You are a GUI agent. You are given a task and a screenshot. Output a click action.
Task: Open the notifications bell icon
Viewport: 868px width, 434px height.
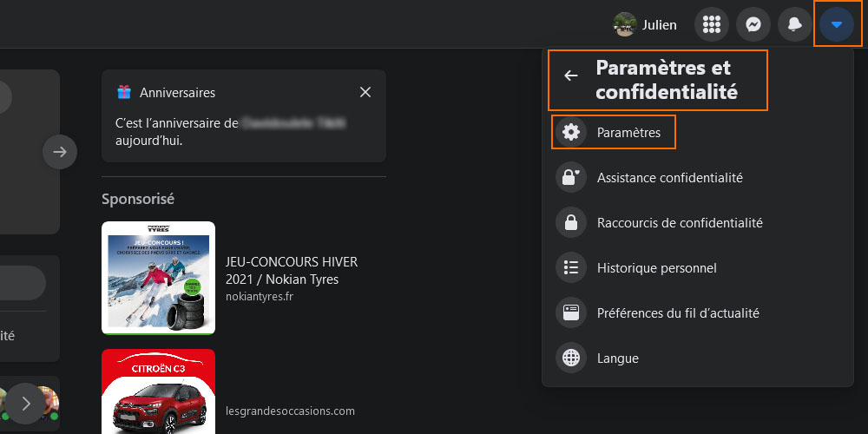pos(795,24)
